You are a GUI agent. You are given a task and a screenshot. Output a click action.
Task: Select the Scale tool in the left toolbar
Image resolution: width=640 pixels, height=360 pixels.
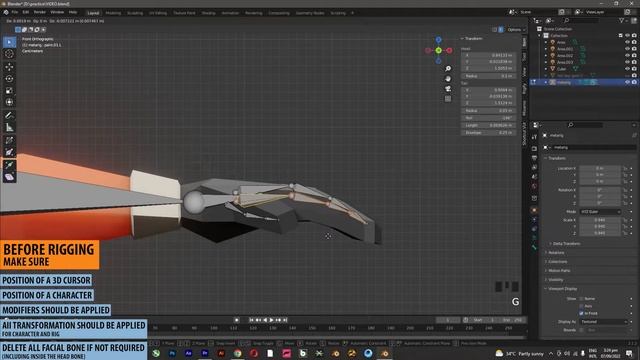coord(9,90)
